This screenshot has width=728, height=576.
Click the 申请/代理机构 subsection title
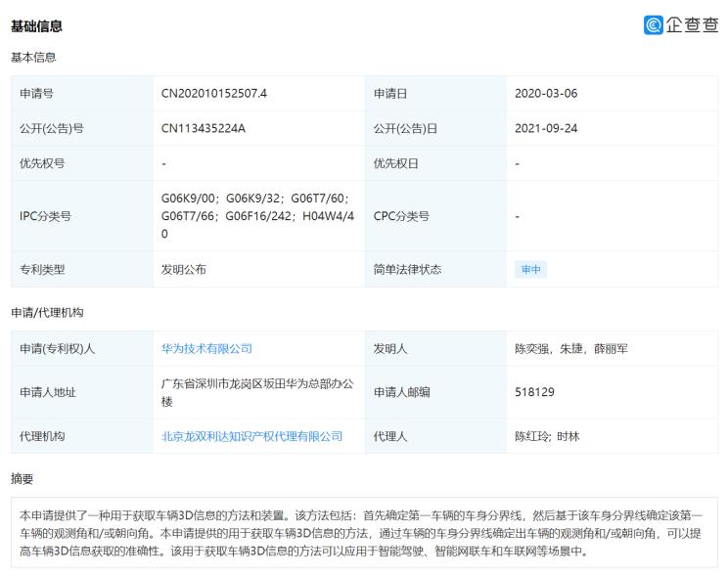click(47, 312)
